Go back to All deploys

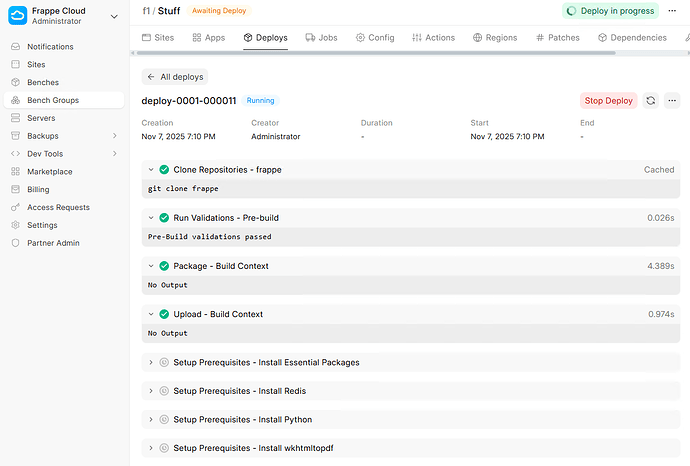[x=175, y=77]
